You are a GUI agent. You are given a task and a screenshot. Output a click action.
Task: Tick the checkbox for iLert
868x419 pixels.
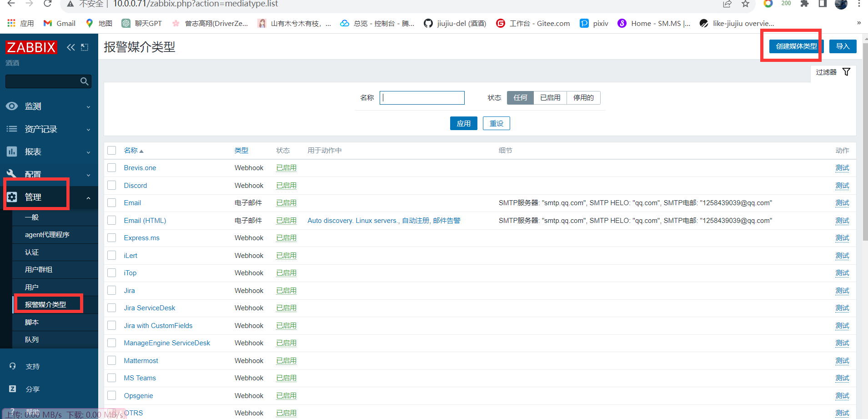[112, 255]
